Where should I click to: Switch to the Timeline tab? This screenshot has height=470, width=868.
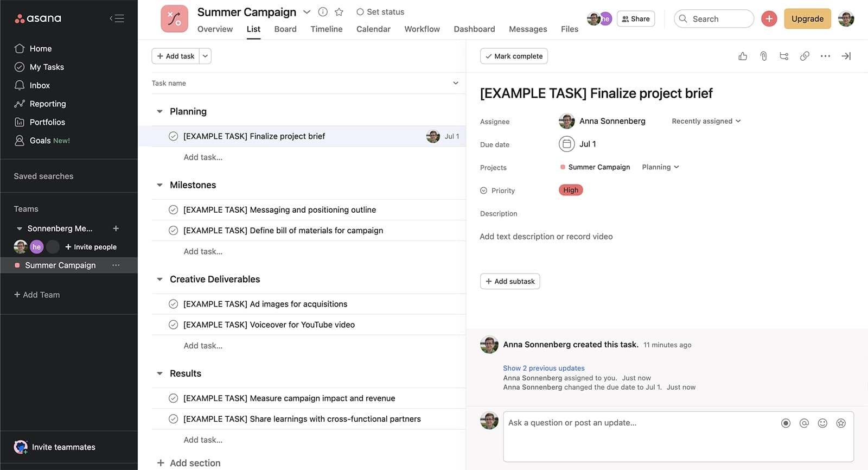[x=327, y=29]
